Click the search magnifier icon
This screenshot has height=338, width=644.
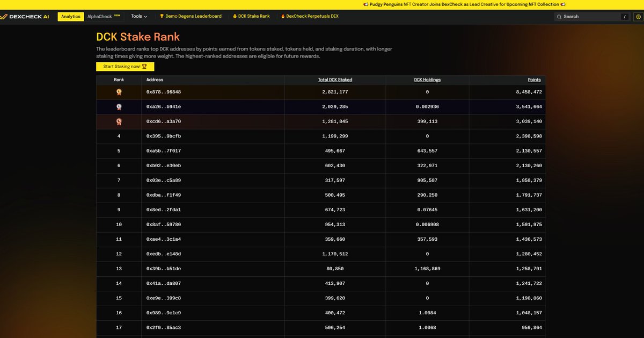pos(560,17)
